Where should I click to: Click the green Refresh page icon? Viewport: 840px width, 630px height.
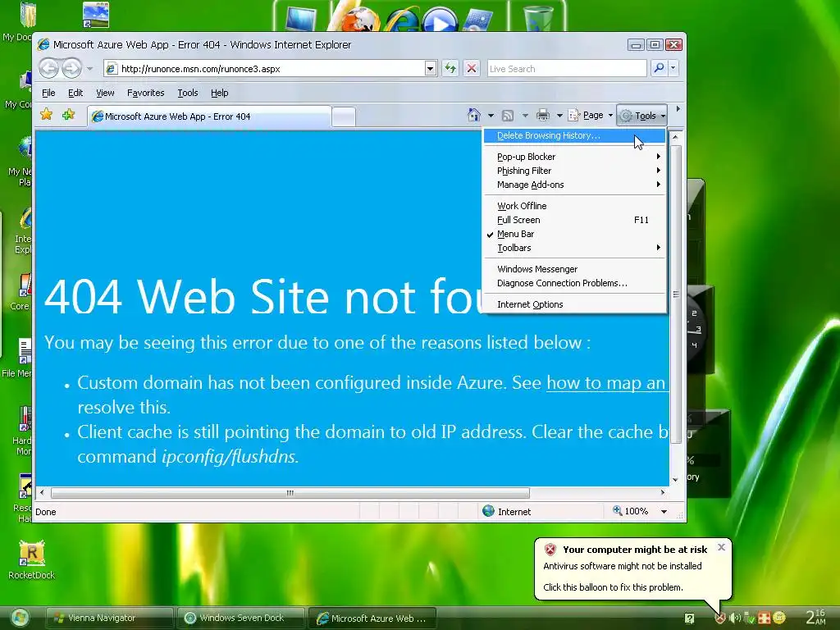[x=450, y=69]
